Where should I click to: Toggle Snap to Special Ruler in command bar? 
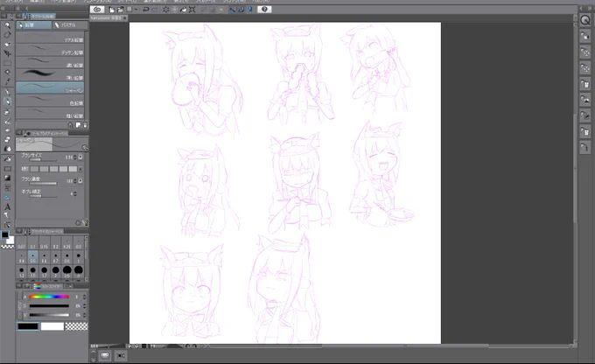(241, 10)
